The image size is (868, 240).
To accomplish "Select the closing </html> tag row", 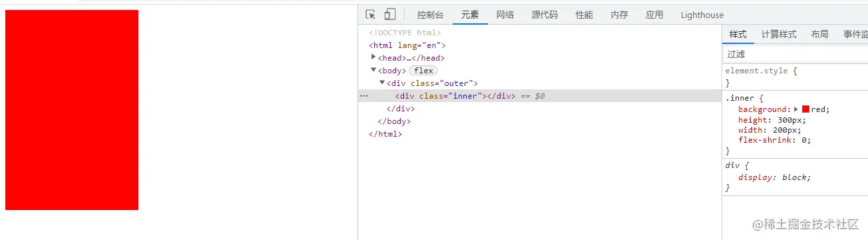I will click(385, 134).
